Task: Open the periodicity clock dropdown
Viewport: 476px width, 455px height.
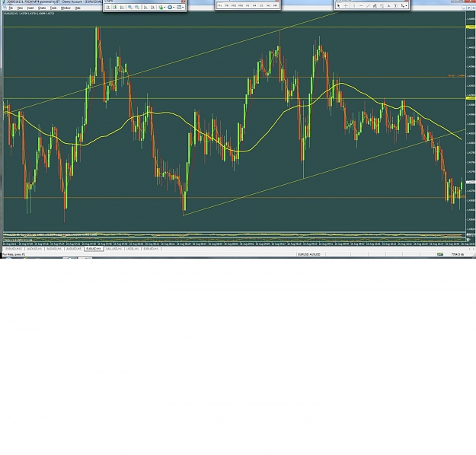Action: [x=171, y=8]
